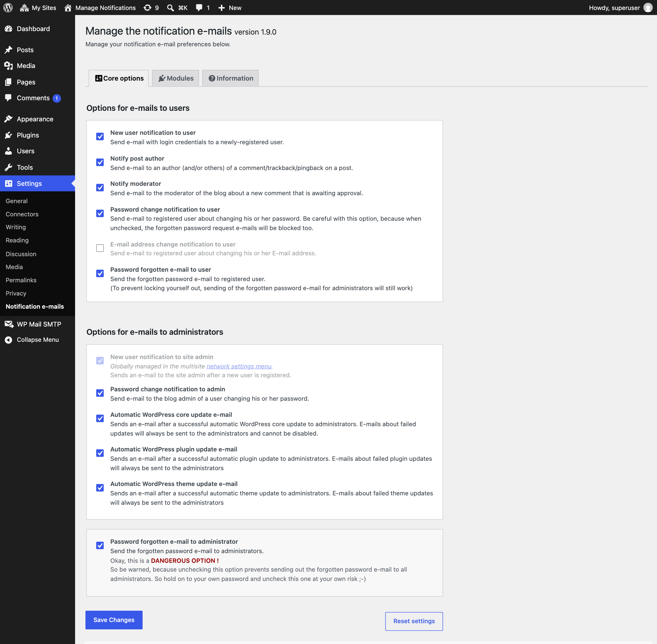
Task: Open the updates icon showing 9
Action: tap(147, 7)
